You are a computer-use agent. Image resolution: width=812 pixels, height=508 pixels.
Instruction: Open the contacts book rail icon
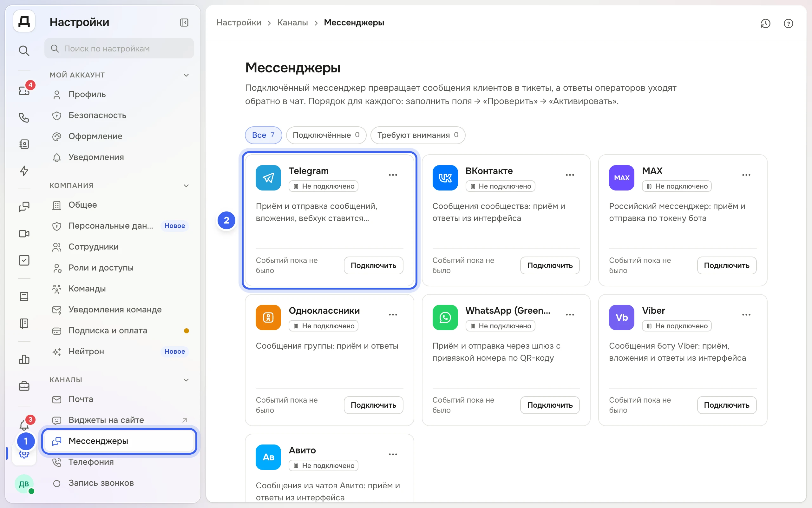click(24, 144)
